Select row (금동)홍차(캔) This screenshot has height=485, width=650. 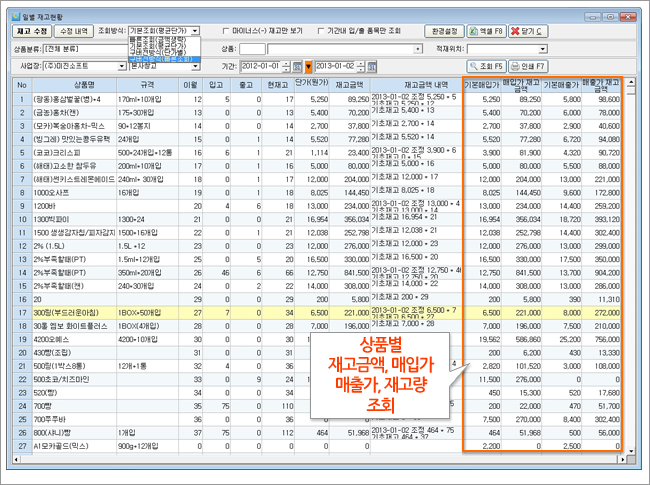[x=317, y=113]
